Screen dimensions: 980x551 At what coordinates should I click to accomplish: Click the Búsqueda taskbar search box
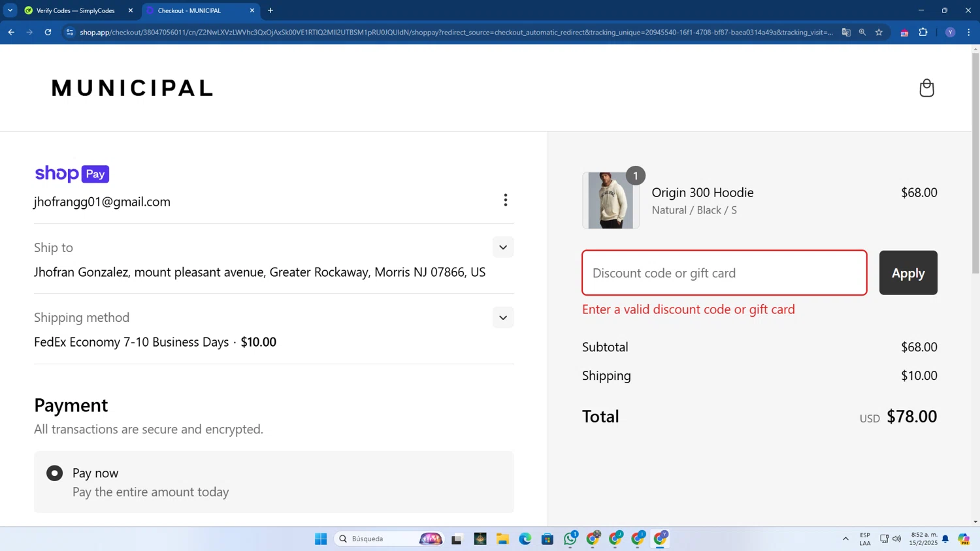pyautogui.click(x=389, y=539)
